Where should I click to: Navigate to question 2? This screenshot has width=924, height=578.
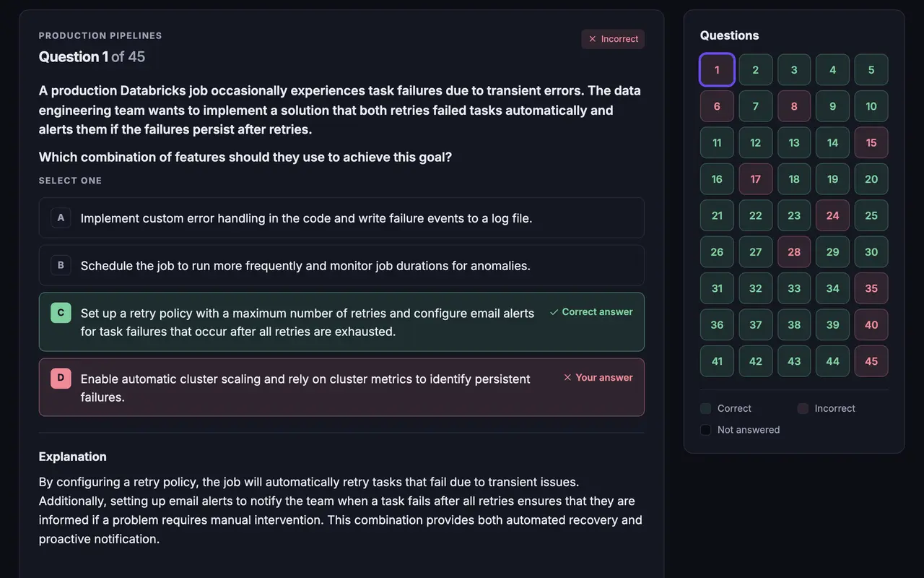756,70
